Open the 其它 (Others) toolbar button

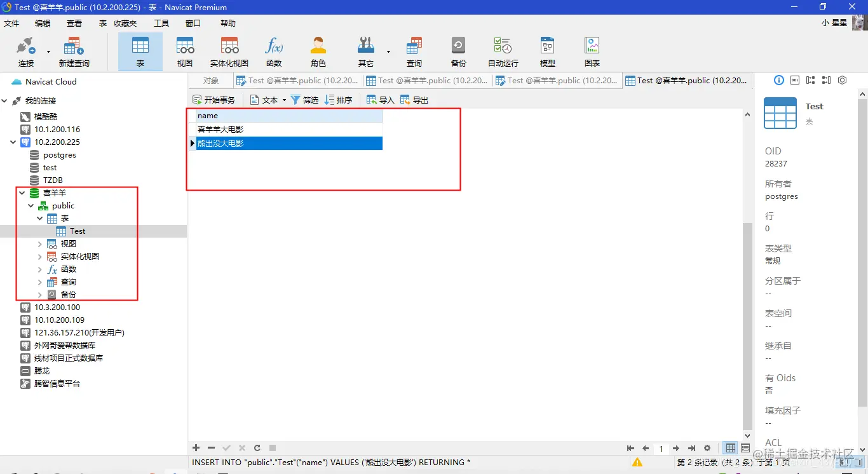366,52
